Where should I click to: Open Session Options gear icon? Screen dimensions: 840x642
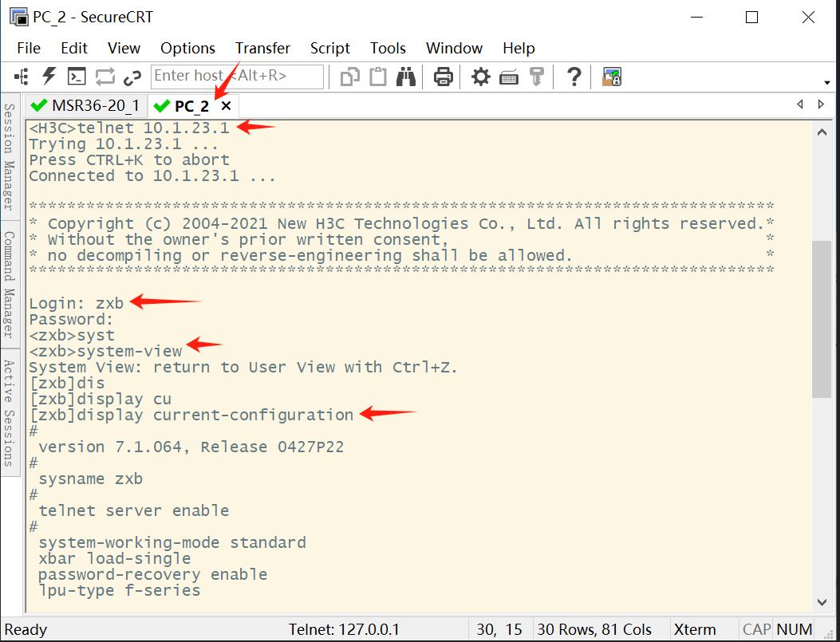(x=480, y=77)
